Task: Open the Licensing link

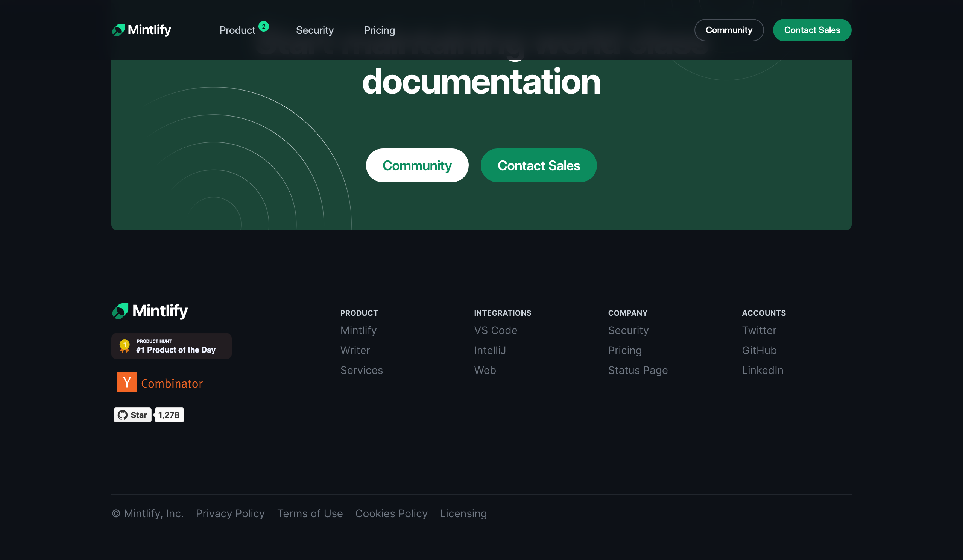Action: pos(463,513)
